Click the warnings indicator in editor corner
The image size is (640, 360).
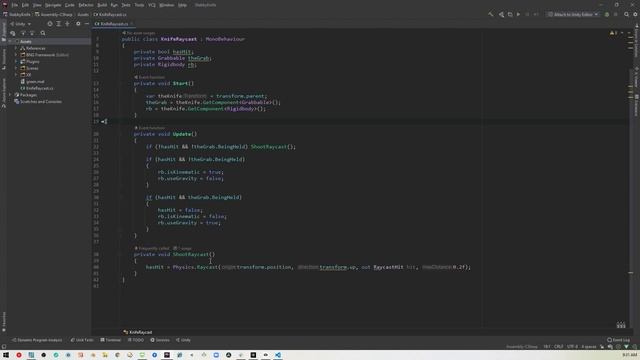613,33
